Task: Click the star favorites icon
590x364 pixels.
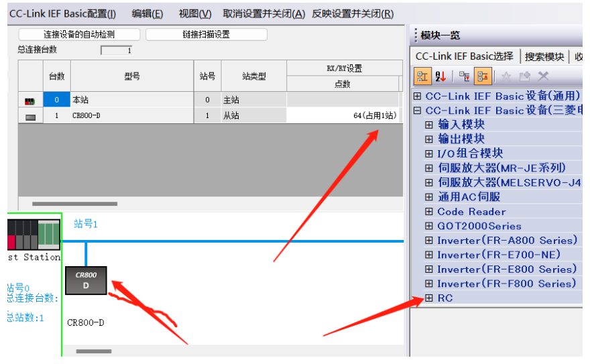Action: tap(506, 76)
